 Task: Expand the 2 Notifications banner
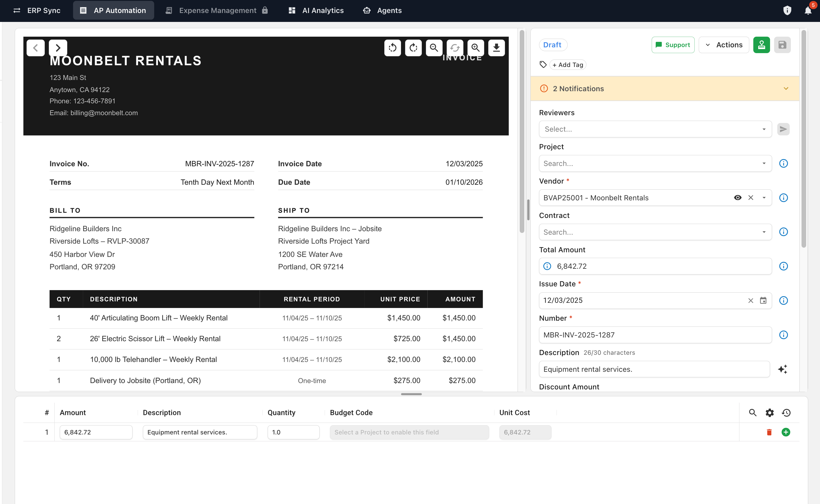click(665, 89)
